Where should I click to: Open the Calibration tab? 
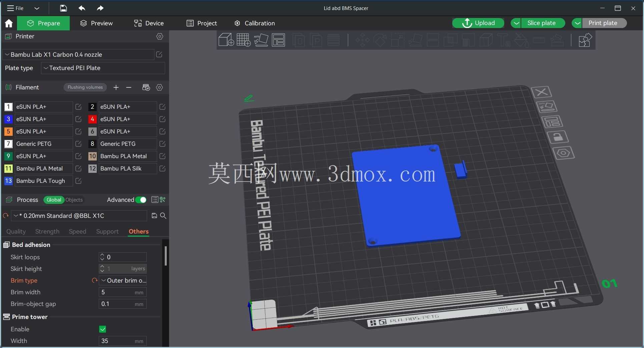point(254,23)
